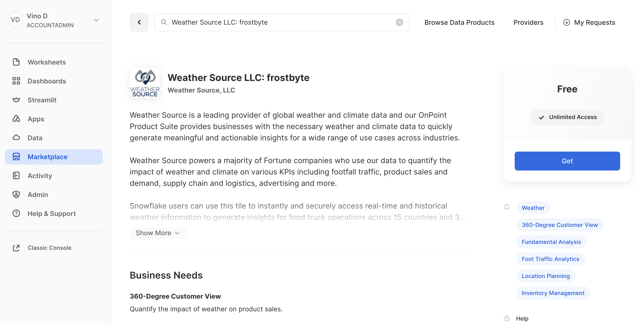Navigate to Apps
Image resolution: width=644 pixels, height=324 pixels.
(x=36, y=119)
